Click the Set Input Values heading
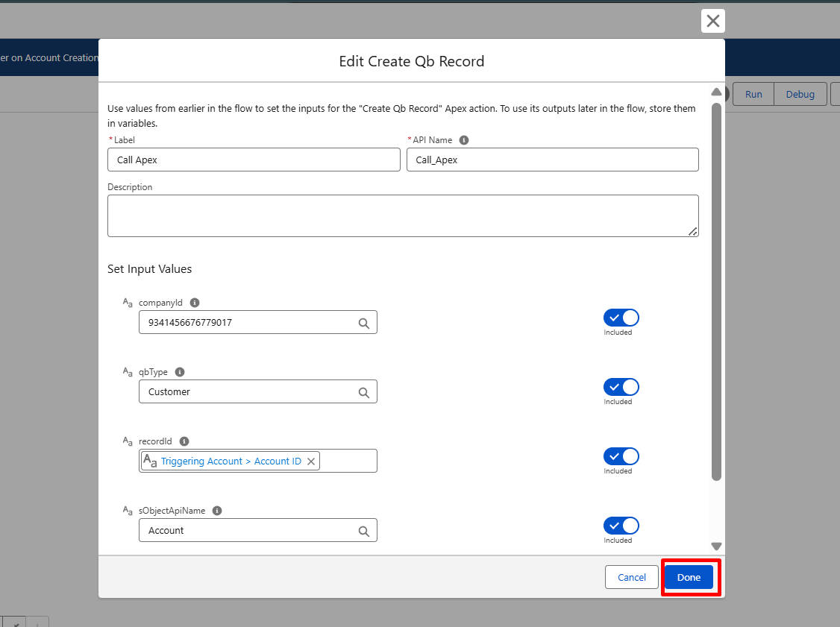This screenshot has height=627, width=840. pos(149,269)
